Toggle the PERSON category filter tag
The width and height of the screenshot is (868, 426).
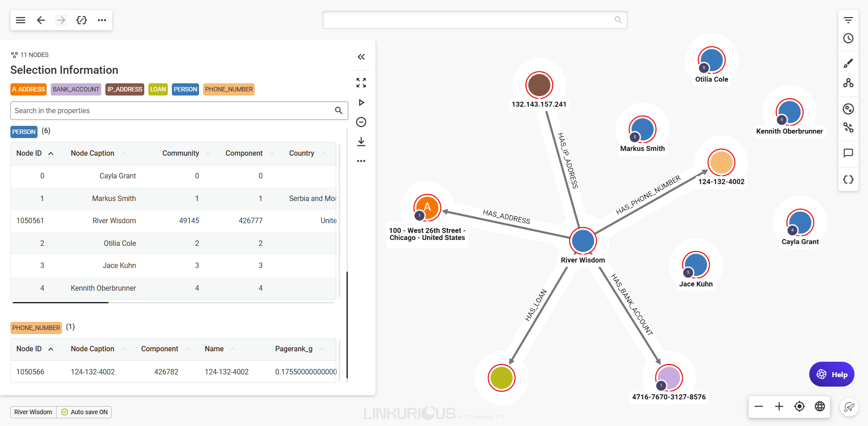click(x=185, y=89)
